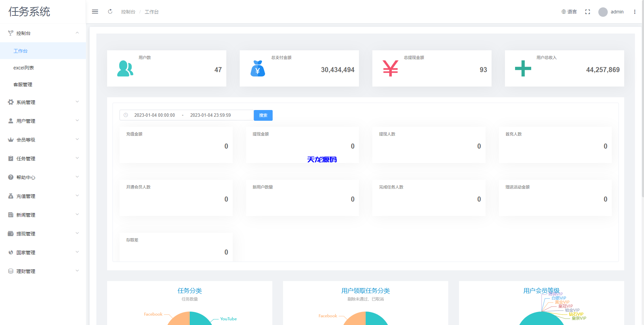Screen dimensions: 644x325
Task: Expand the 国家管理 chevron
Action: [77, 252]
